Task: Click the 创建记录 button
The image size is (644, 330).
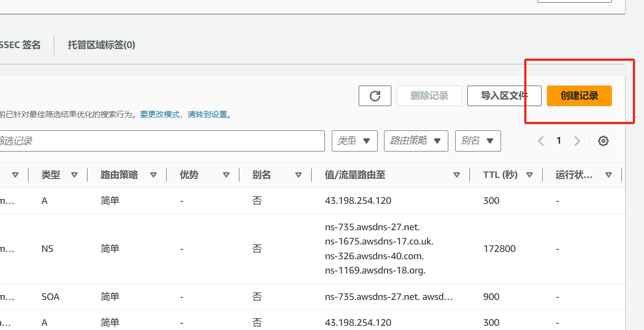Action: click(x=579, y=96)
